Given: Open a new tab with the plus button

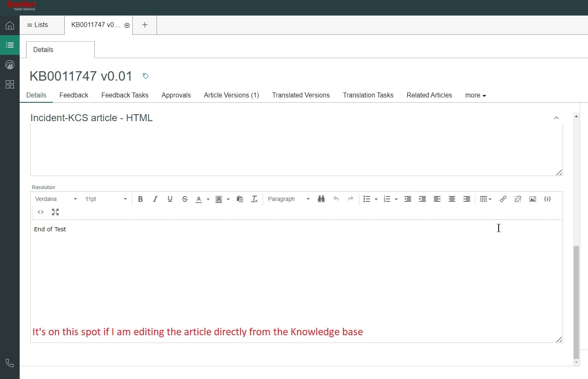Looking at the screenshot, I should [144, 25].
